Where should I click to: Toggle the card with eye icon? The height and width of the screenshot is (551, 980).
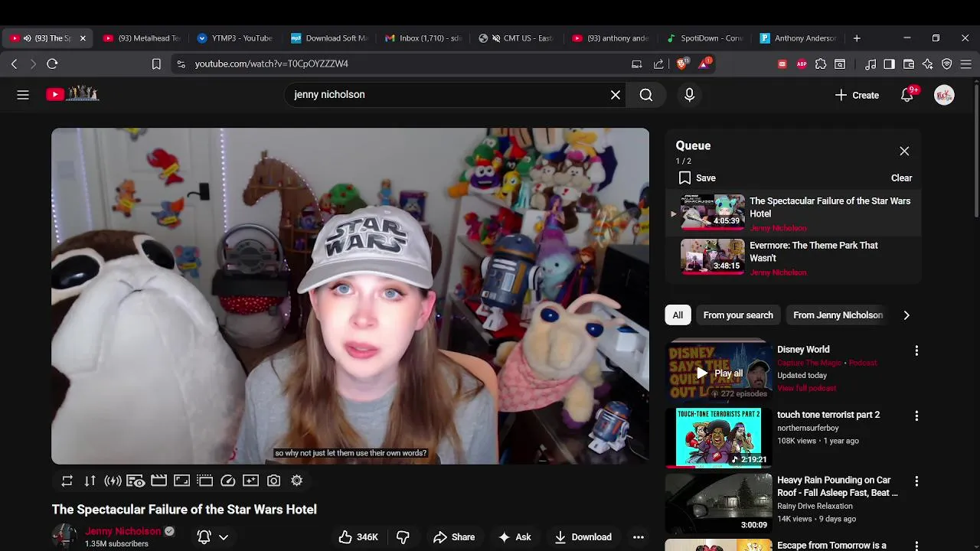point(136,481)
